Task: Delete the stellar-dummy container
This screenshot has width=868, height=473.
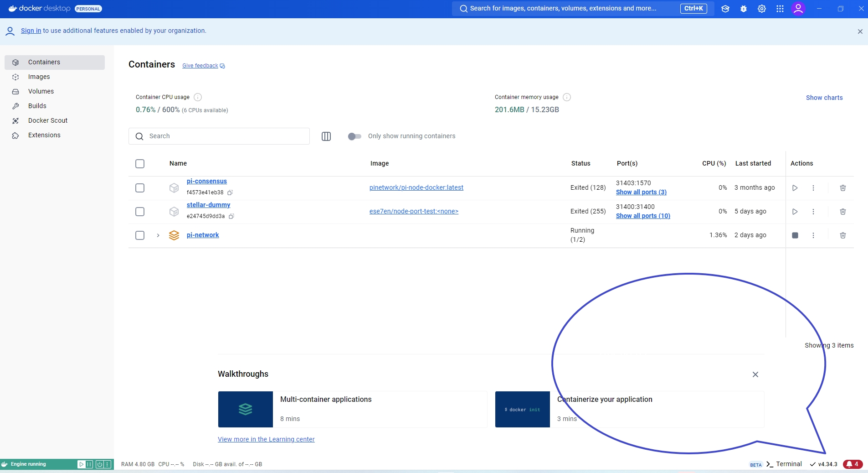Action: 843,212
